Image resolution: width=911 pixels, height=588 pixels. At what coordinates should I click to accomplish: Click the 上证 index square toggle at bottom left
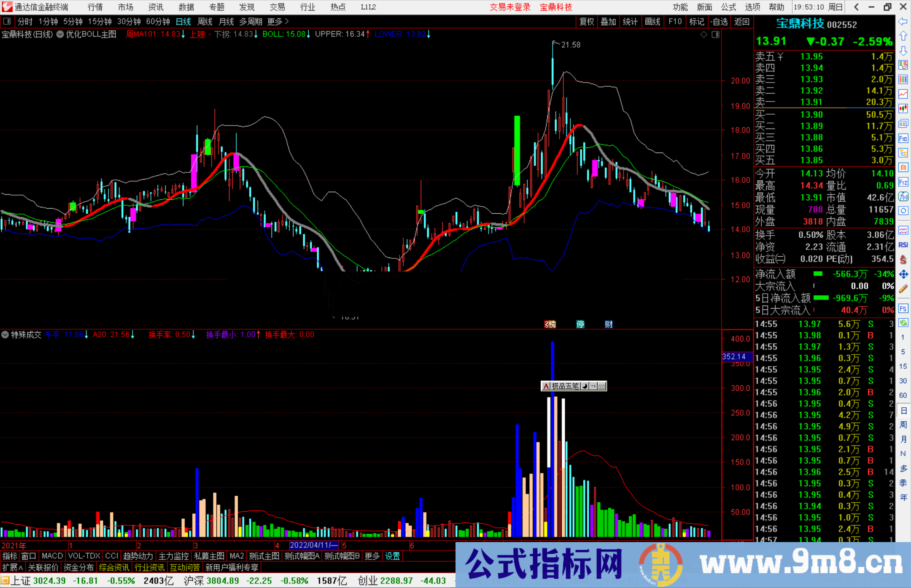5,580
